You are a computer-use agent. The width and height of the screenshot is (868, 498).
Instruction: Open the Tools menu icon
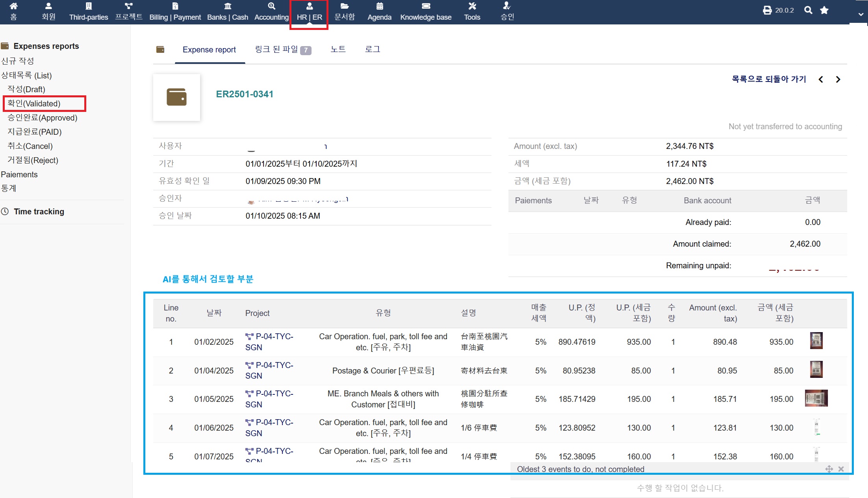pos(472,11)
